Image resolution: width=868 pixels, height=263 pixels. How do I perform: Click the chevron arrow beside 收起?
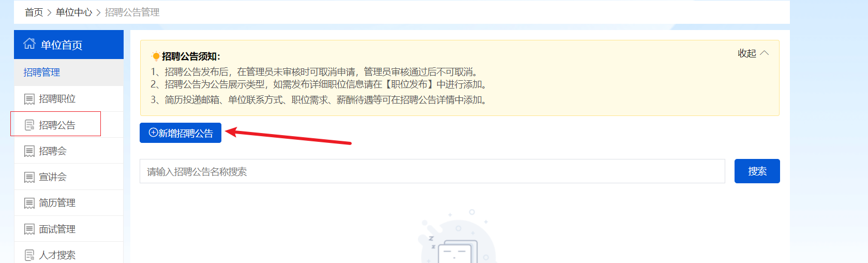pos(765,53)
